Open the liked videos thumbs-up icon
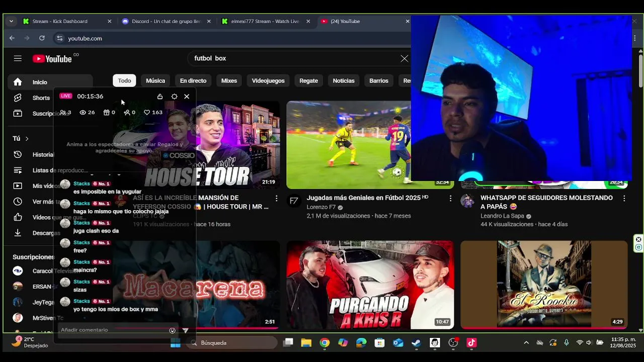The height and width of the screenshot is (362, 644). click(18, 217)
